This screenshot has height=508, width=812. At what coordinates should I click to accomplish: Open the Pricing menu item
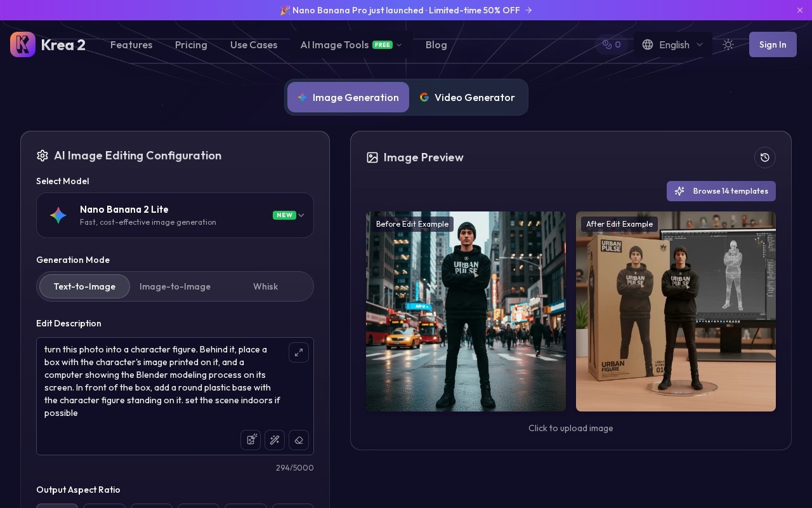(191, 44)
